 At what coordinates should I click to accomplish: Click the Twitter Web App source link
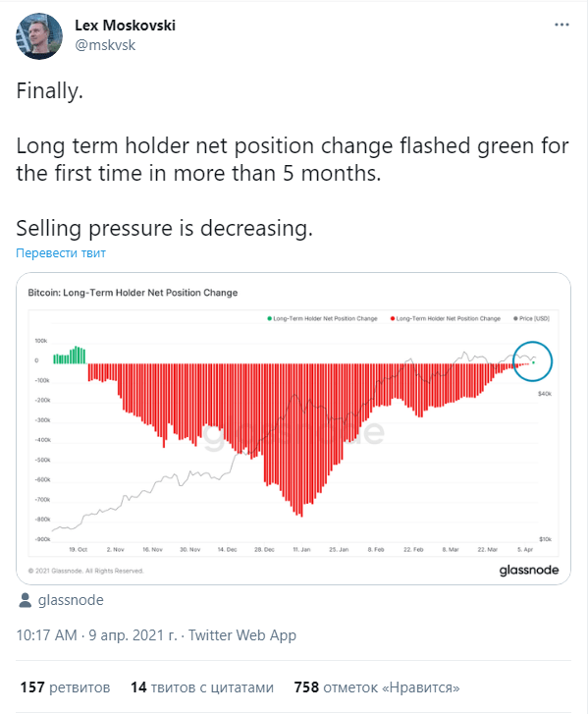pyautogui.click(x=242, y=634)
